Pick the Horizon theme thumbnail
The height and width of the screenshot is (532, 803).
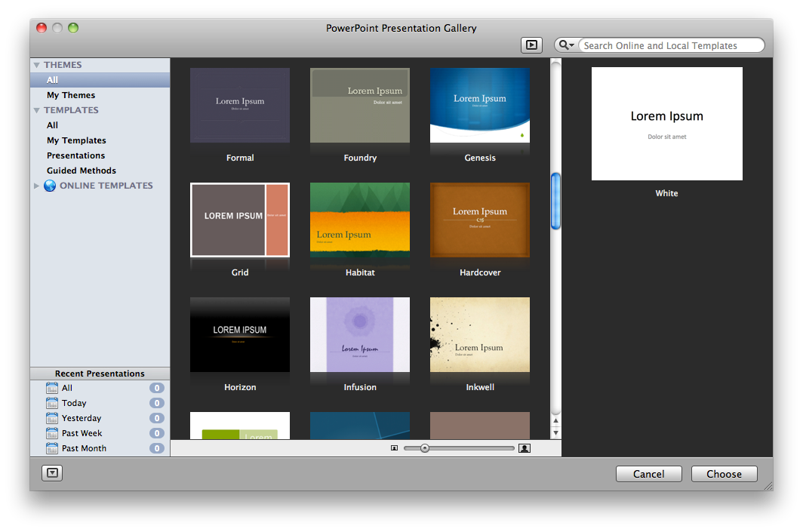(240, 335)
